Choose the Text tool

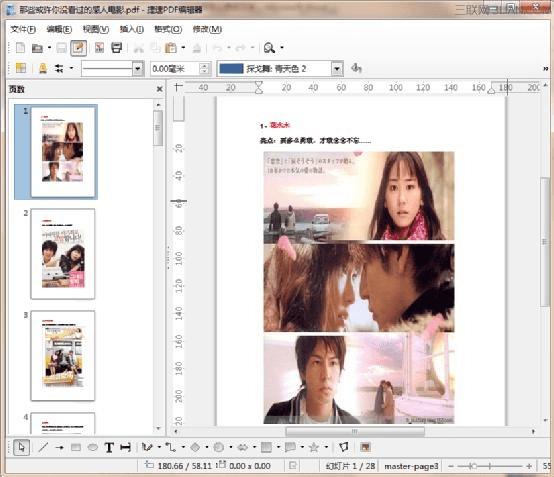click(x=109, y=447)
